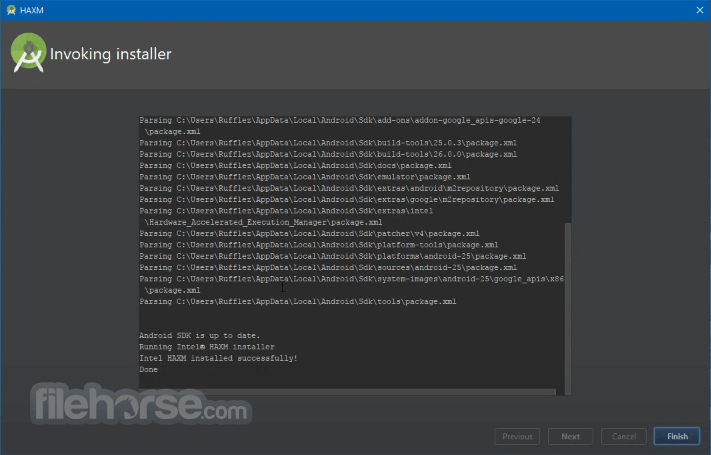
Task: Close the HAXM window
Action: (700, 10)
